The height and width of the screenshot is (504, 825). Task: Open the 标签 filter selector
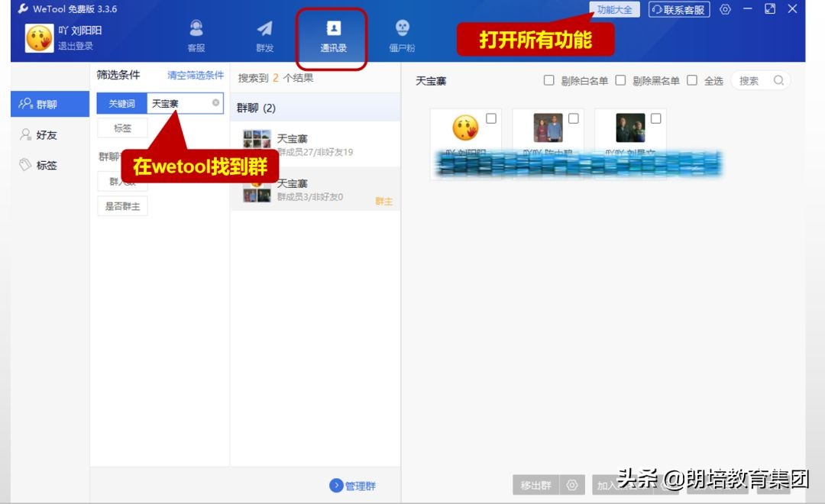[x=122, y=128]
